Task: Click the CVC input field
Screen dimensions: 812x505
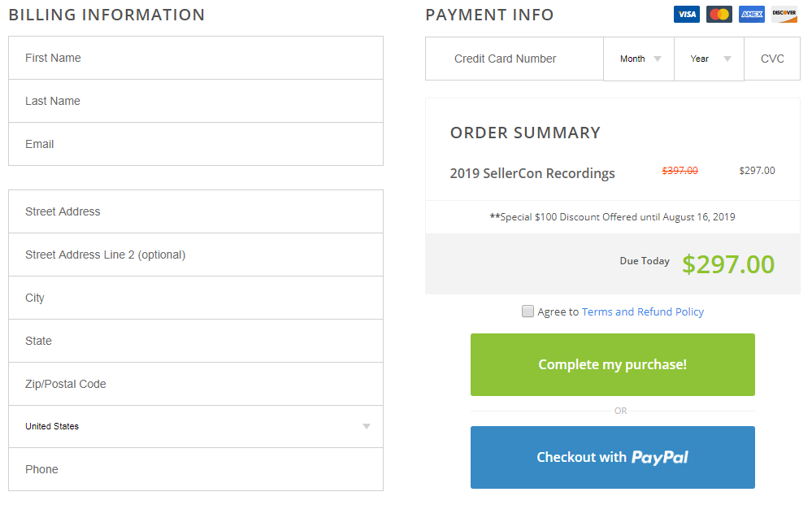Action: click(772, 59)
